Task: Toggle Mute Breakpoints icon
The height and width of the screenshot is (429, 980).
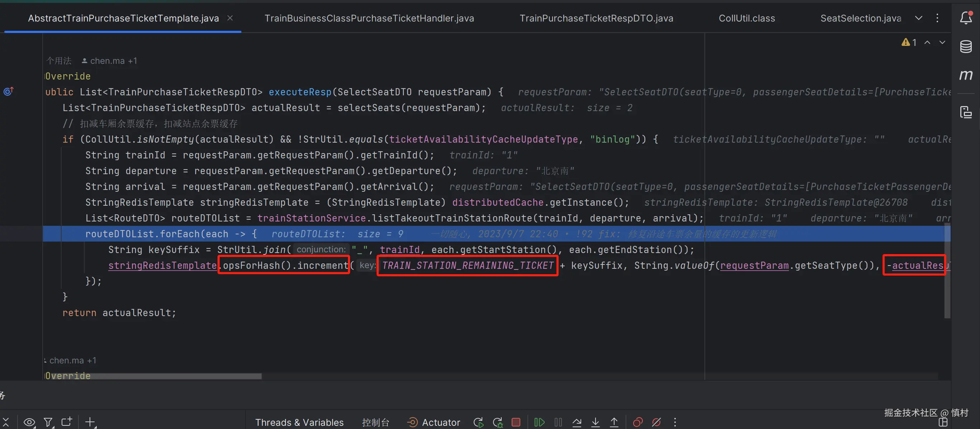Action: tap(656, 422)
